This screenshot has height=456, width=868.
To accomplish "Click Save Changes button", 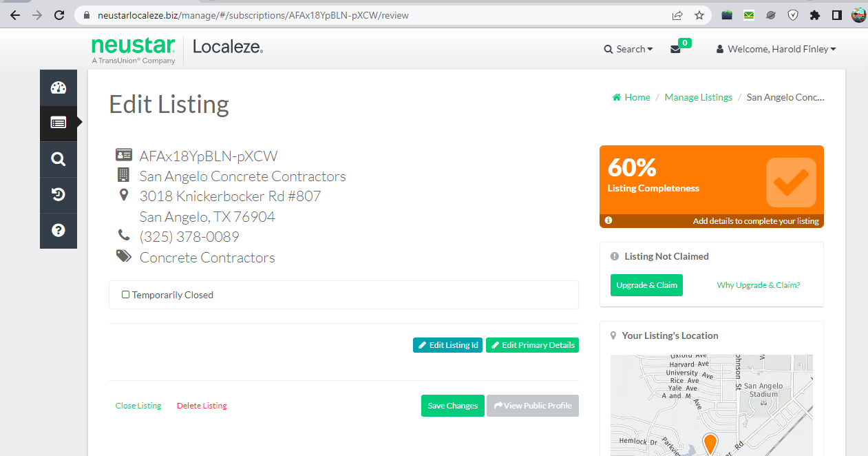I will pos(453,406).
